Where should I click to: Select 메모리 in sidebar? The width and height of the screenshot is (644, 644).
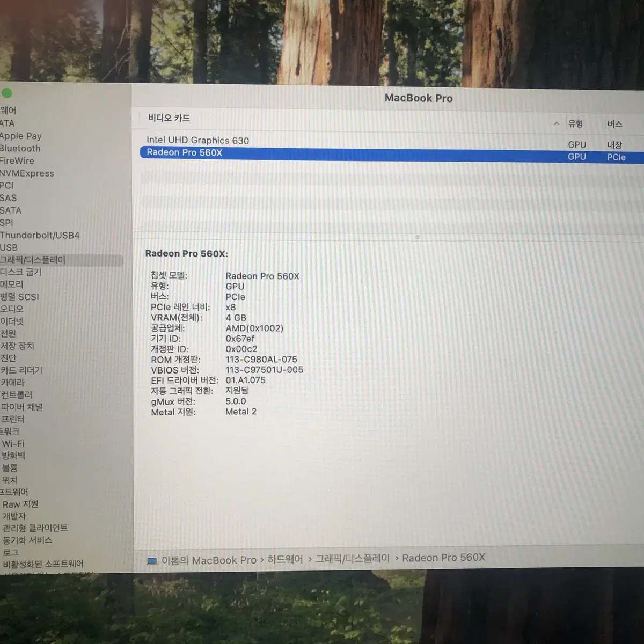click(x=12, y=284)
